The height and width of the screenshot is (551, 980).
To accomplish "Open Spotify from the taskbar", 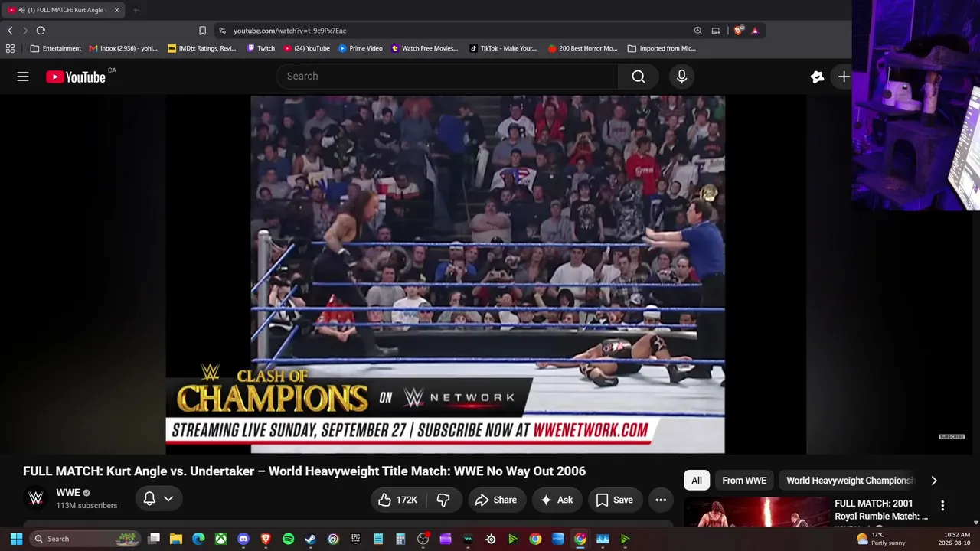I will click(x=288, y=539).
